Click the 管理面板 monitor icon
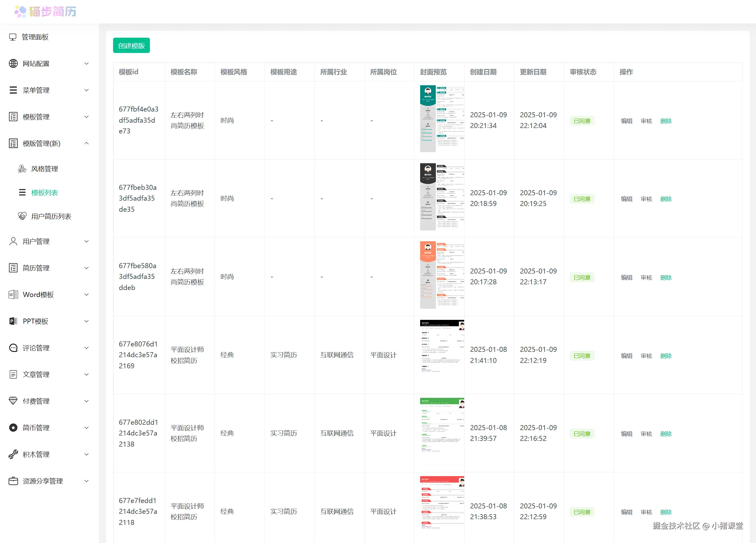This screenshot has height=543, width=756. click(13, 37)
